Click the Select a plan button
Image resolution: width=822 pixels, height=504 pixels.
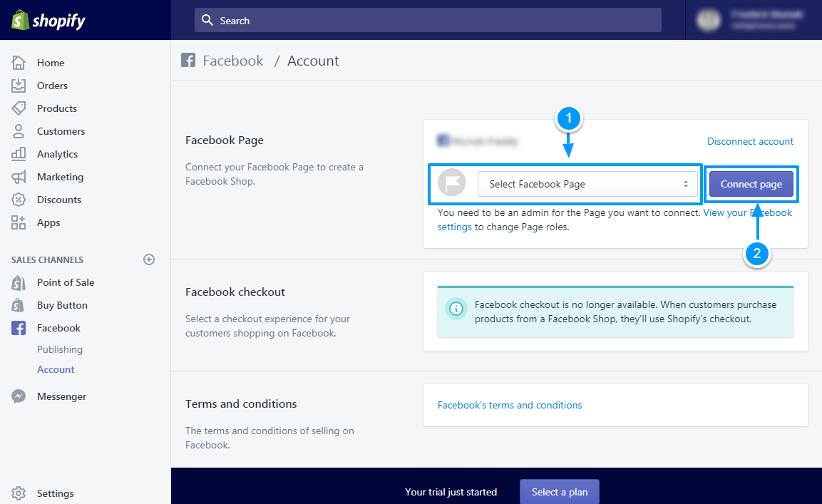pos(560,492)
